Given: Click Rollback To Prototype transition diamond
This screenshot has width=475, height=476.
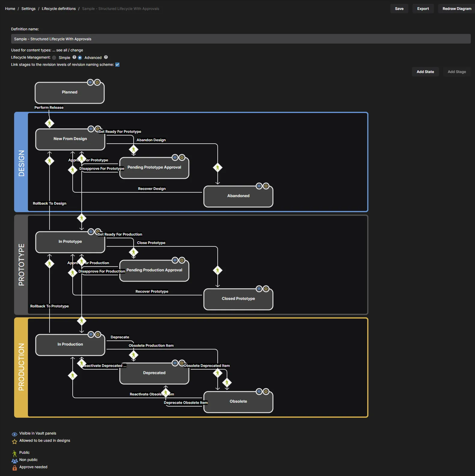Looking at the screenshot, I should point(50,264).
